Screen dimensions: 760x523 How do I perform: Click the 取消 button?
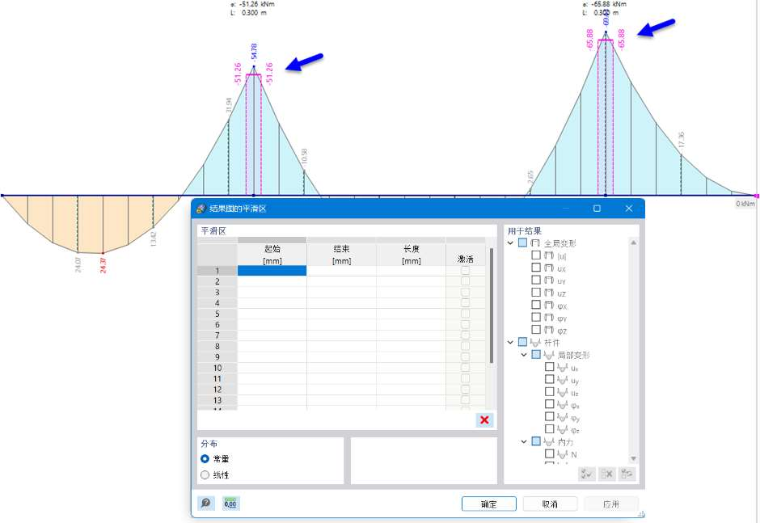click(550, 504)
